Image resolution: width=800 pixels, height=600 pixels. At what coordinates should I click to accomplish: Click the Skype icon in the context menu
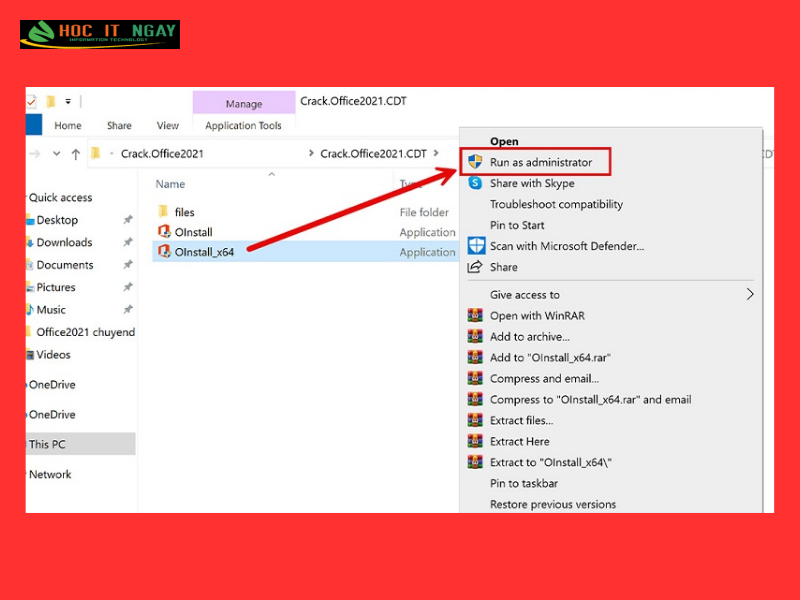point(475,183)
